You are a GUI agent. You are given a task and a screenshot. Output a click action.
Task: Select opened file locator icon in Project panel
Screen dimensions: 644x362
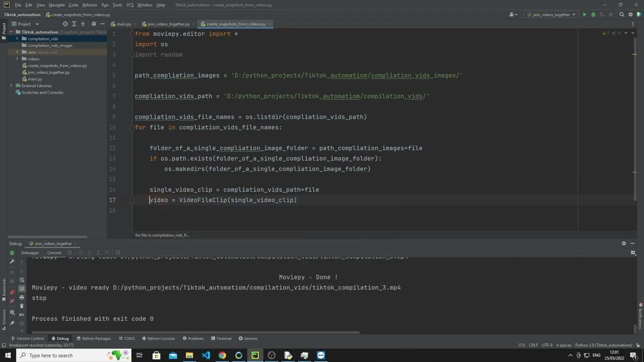tap(65, 24)
